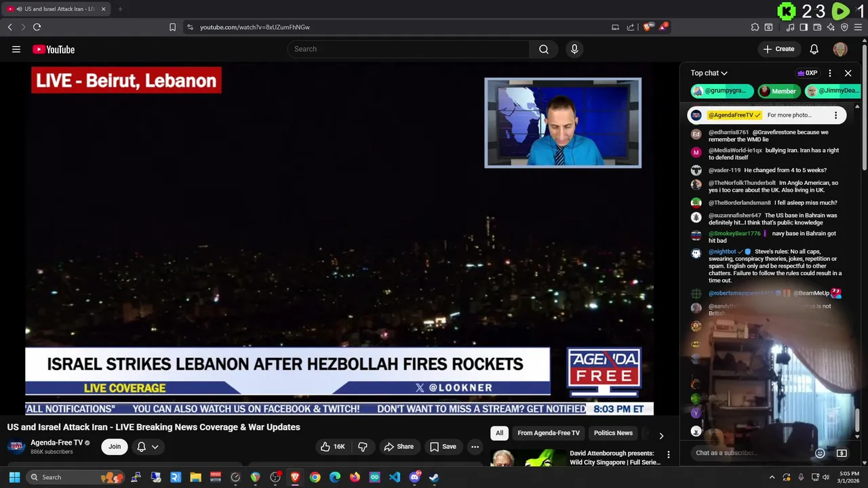Screen dimensions: 868x488
Task: Like the video
Action: click(x=332, y=447)
